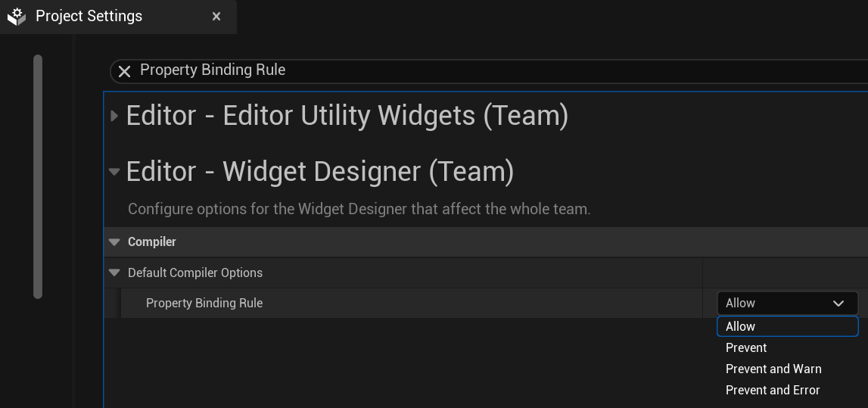The image size is (868, 408).
Task: Collapse the Widget Designer section arrow
Action: tap(114, 172)
